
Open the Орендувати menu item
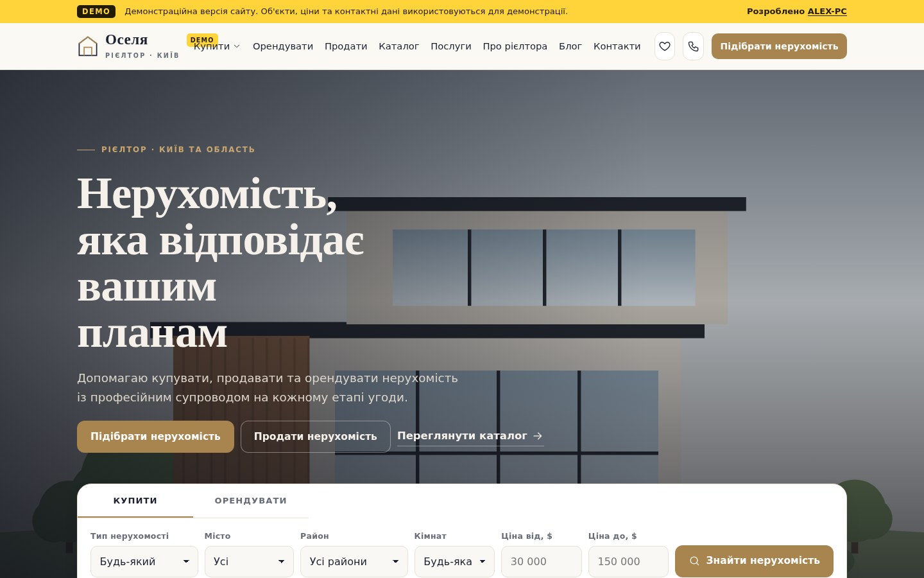[x=283, y=46]
